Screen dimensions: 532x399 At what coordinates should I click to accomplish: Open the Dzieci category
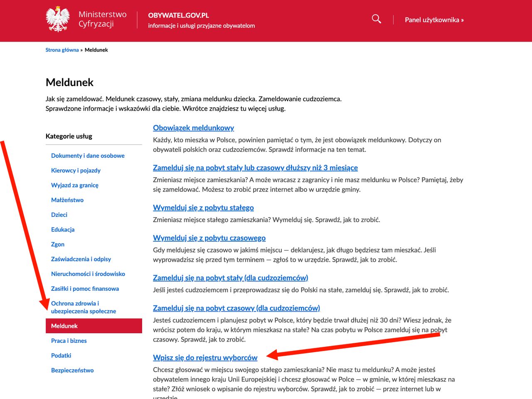[59, 215]
